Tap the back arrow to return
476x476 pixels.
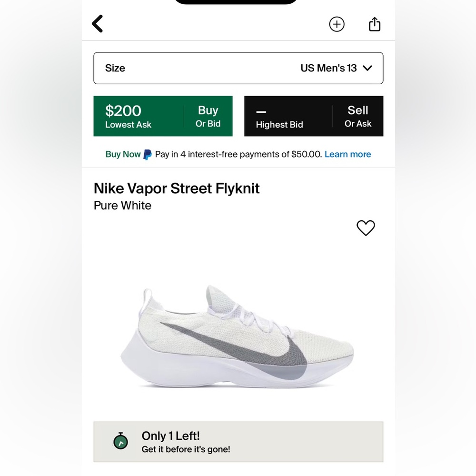tap(98, 23)
